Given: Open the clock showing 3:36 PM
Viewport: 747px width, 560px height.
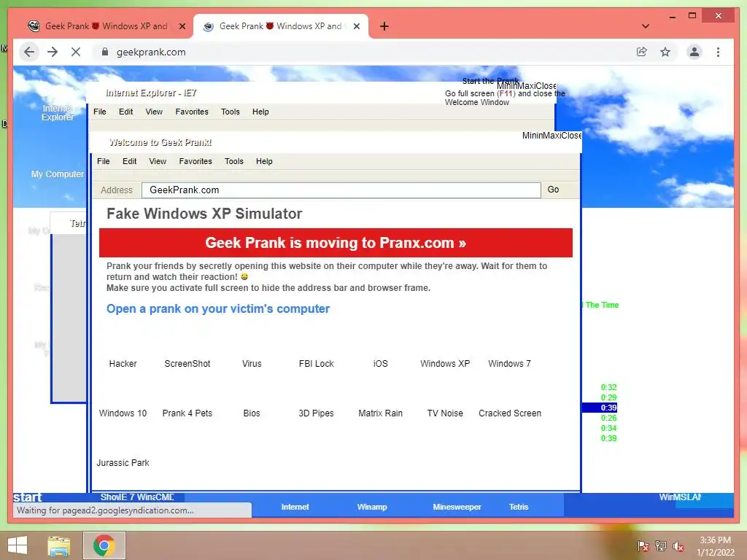Looking at the screenshot, I should tap(715, 546).
